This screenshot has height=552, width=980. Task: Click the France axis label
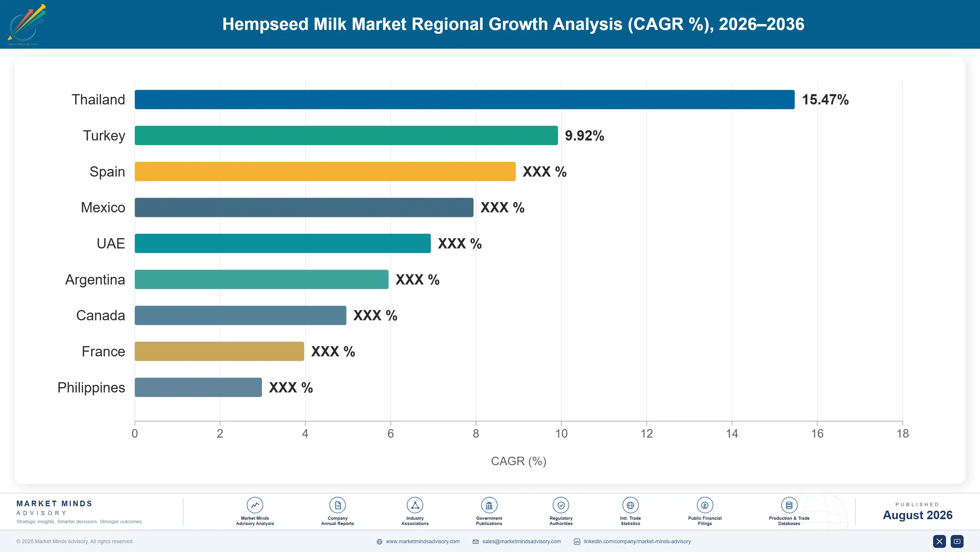click(103, 351)
